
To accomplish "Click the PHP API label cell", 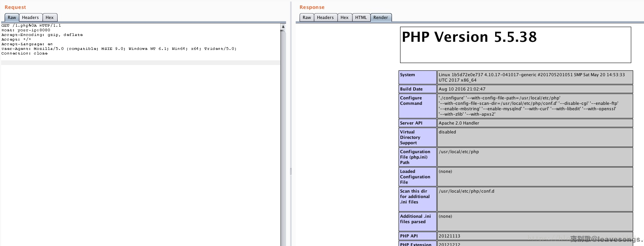I will (417, 236).
